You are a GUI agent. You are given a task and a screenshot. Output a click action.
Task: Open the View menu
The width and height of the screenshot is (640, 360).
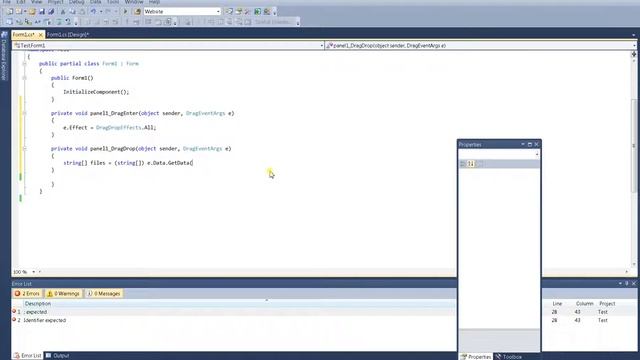pos(36,2)
